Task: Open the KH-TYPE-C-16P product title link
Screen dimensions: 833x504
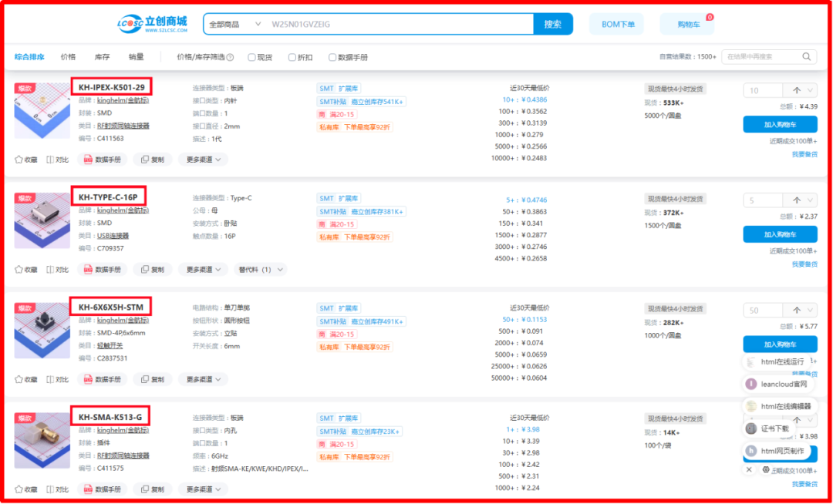Action: (108, 197)
